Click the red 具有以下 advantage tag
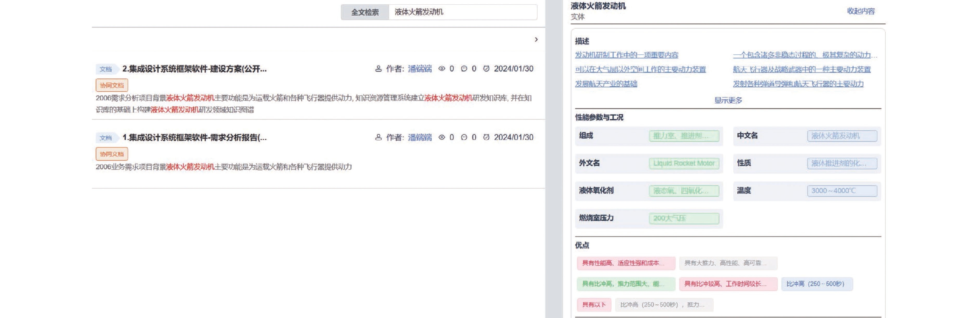 point(594,305)
